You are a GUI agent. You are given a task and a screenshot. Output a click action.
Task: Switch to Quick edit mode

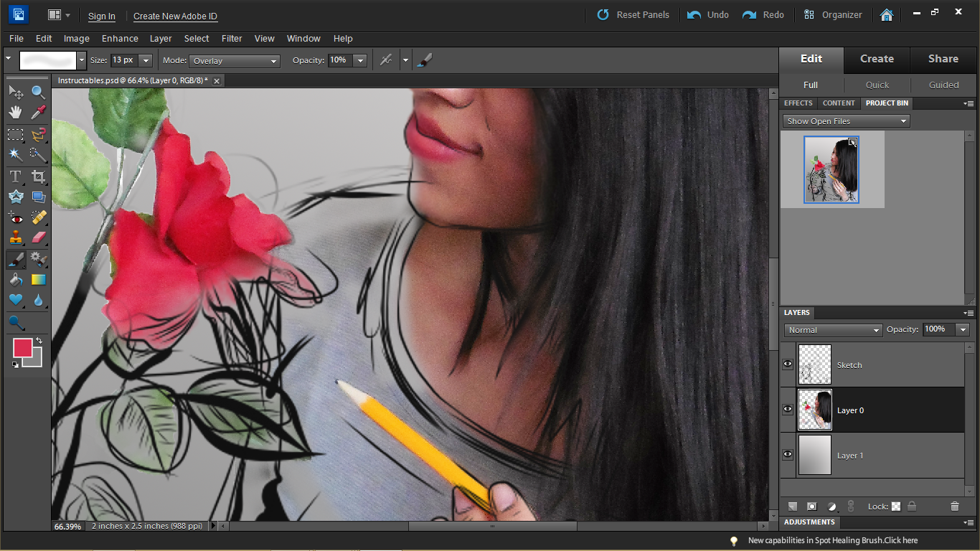[x=877, y=85]
